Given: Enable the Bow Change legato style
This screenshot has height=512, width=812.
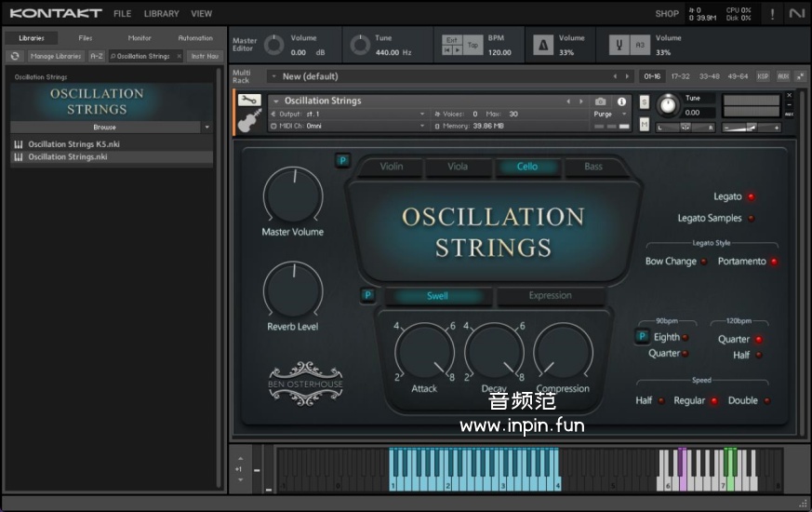Looking at the screenshot, I should click(x=704, y=263).
